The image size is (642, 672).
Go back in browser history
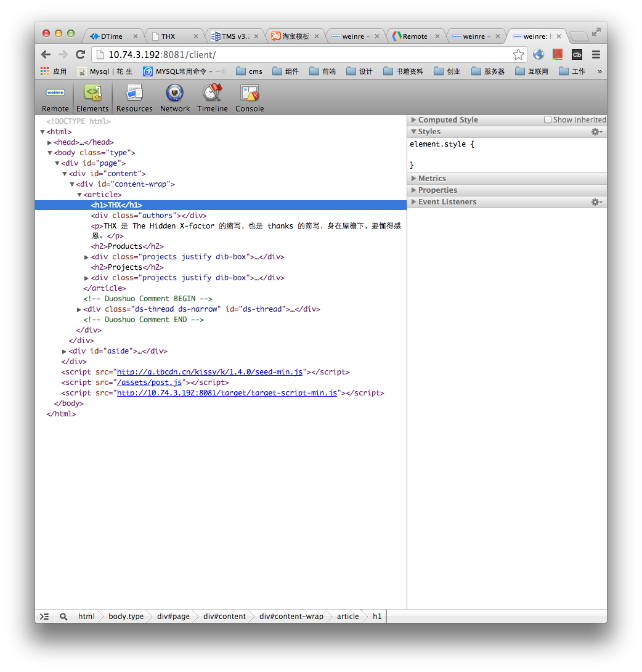point(46,54)
